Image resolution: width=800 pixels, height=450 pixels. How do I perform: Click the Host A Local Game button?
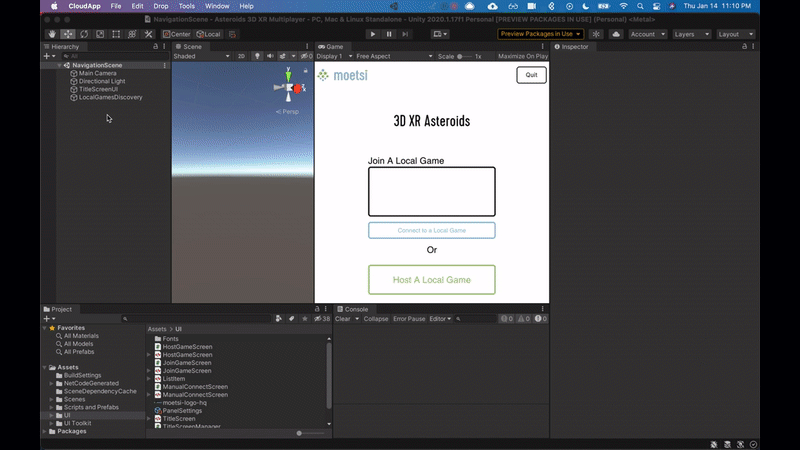click(431, 280)
